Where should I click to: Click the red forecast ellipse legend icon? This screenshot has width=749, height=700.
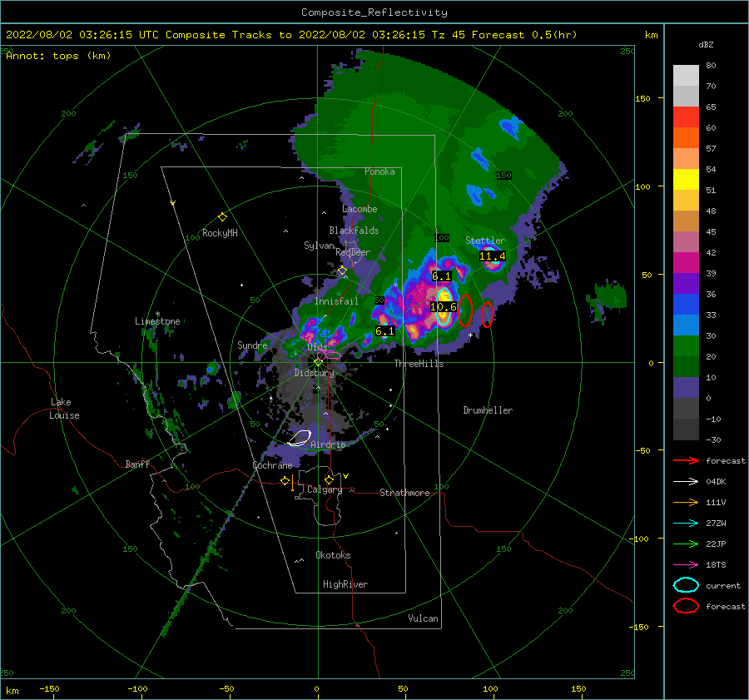(x=686, y=606)
